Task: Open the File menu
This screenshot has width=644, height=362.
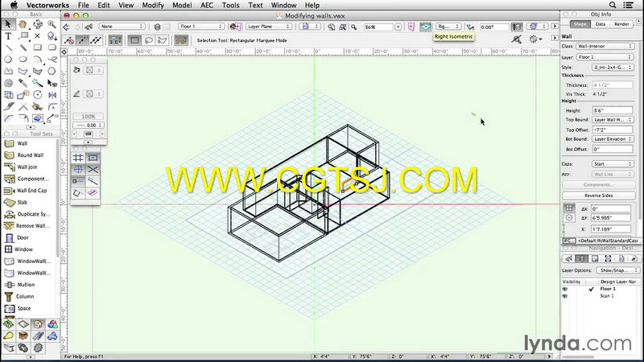Action: click(x=84, y=5)
